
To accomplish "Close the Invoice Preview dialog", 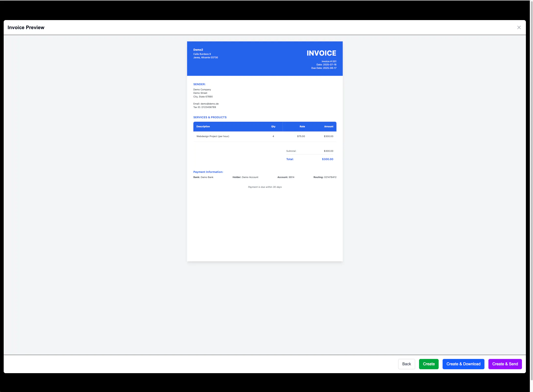I will (x=519, y=27).
